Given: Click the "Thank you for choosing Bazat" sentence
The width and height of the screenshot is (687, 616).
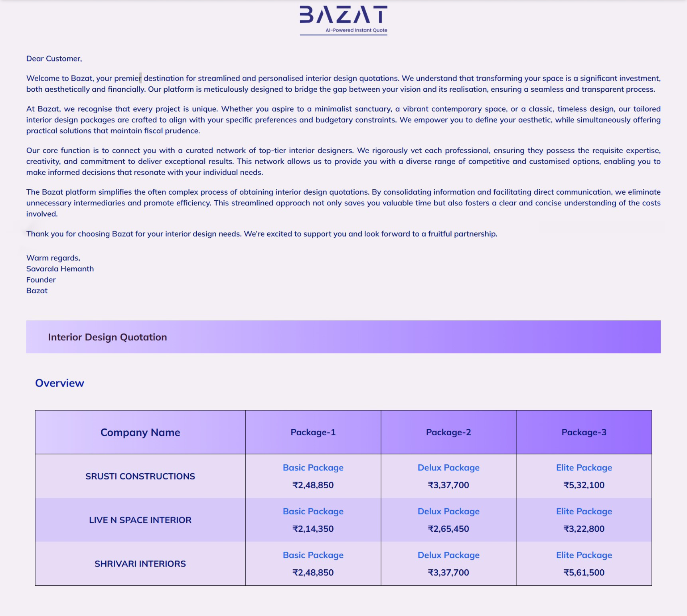Looking at the screenshot, I should coord(262,234).
